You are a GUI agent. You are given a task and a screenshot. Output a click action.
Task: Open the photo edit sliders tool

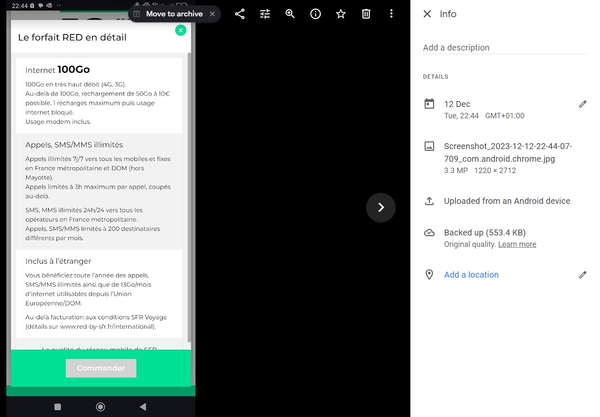coord(265,14)
